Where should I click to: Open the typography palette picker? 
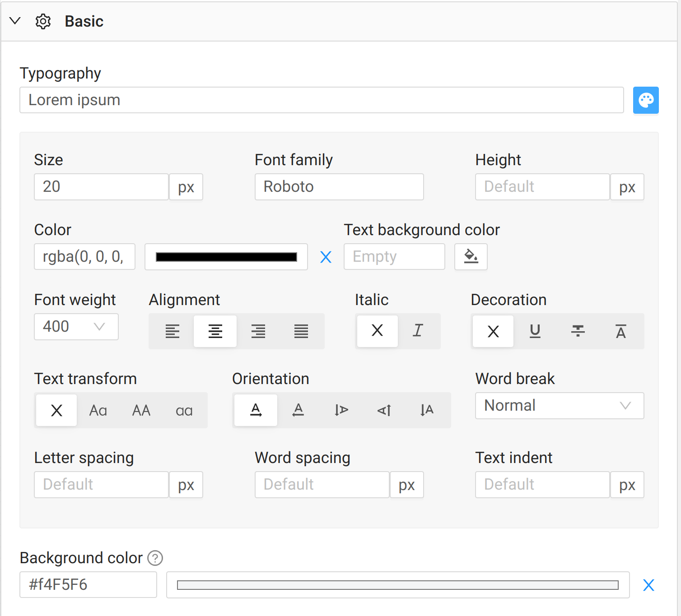click(645, 100)
